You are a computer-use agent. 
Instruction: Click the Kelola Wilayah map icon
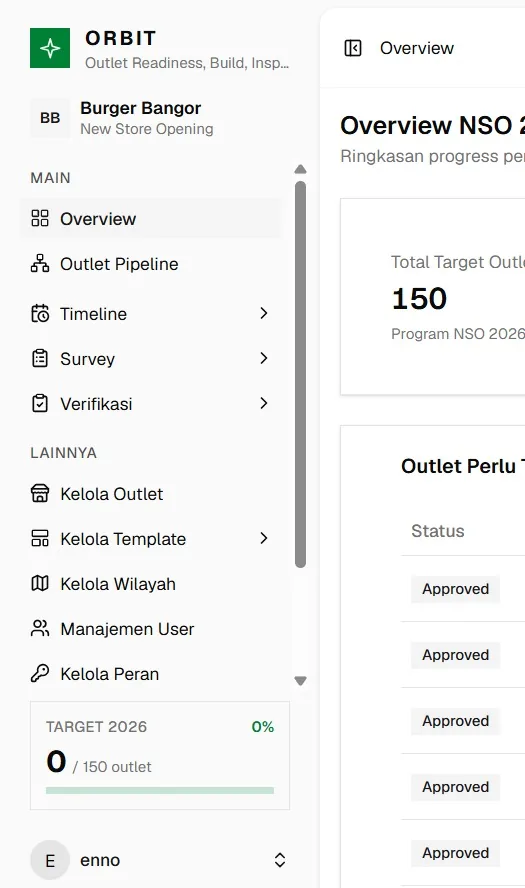click(40, 583)
